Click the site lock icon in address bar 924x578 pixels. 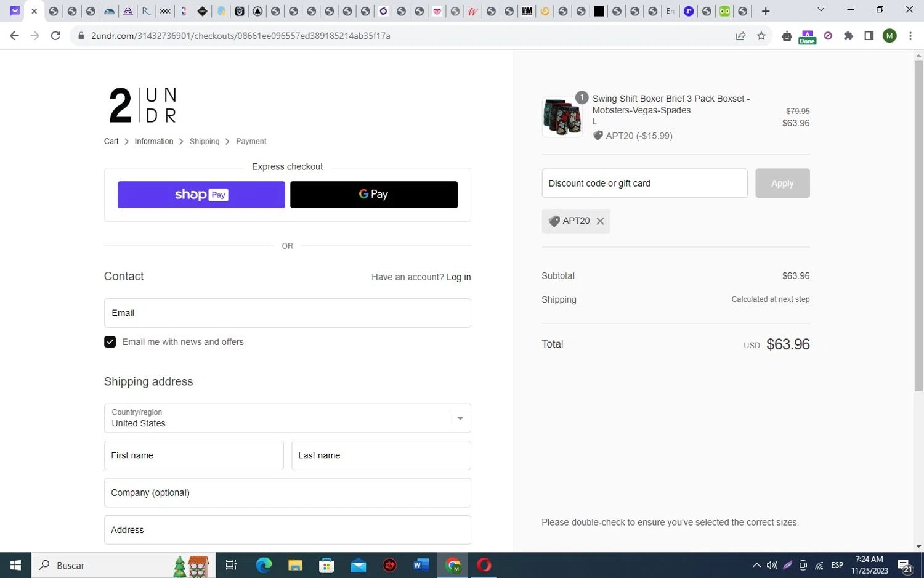tap(81, 36)
